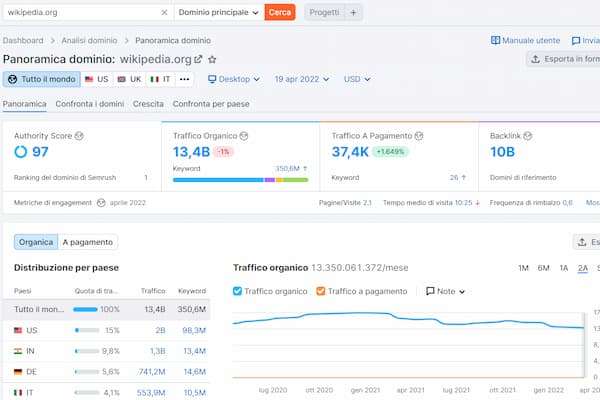Open the Crescita tab
The width and height of the screenshot is (600, 400).
point(148,104)
